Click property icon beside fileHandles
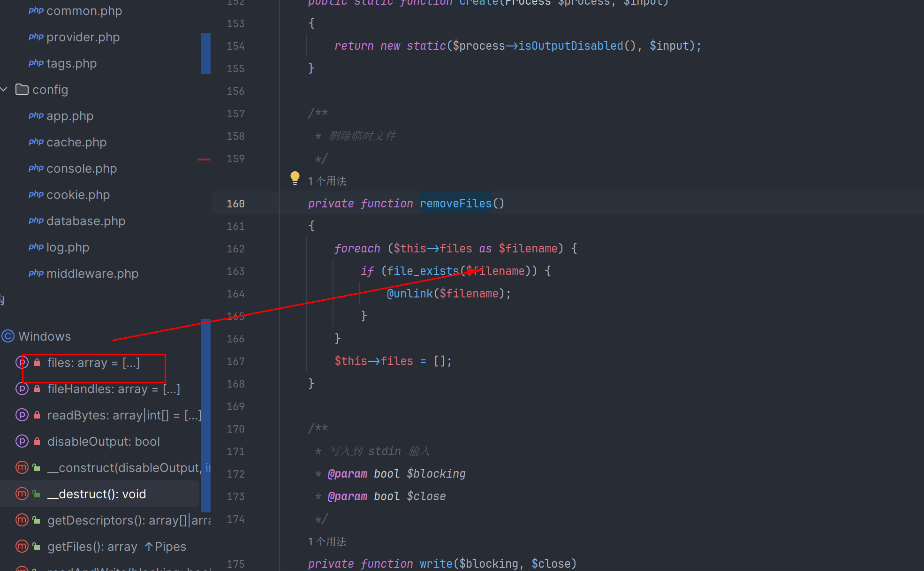 22,388
